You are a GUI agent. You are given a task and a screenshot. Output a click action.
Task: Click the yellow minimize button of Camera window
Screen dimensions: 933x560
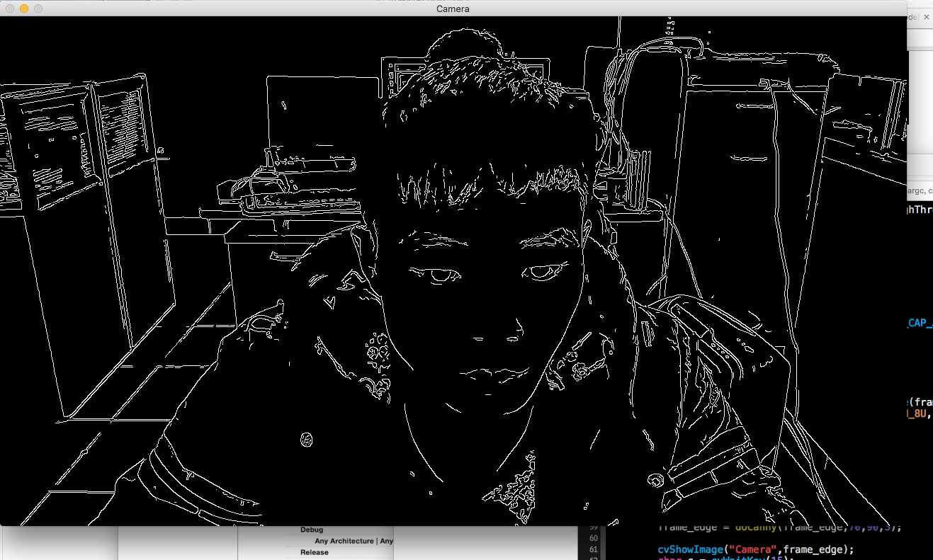click(x=24, y=8)
